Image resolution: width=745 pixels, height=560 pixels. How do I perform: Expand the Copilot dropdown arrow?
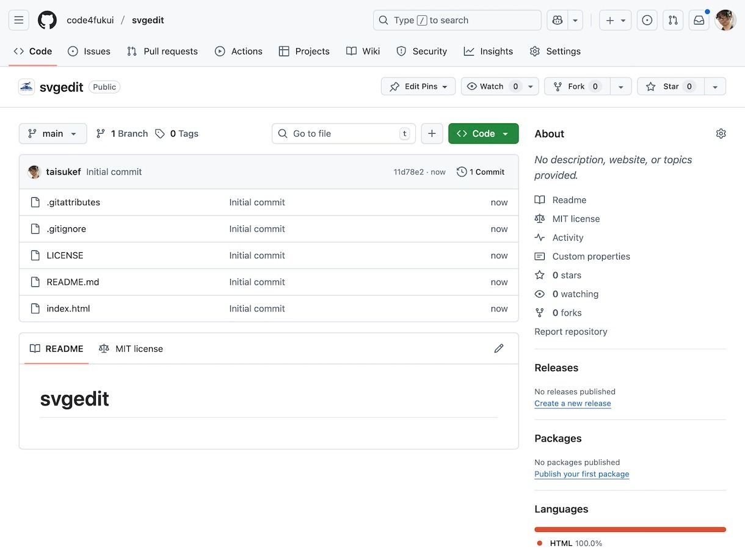575,20
